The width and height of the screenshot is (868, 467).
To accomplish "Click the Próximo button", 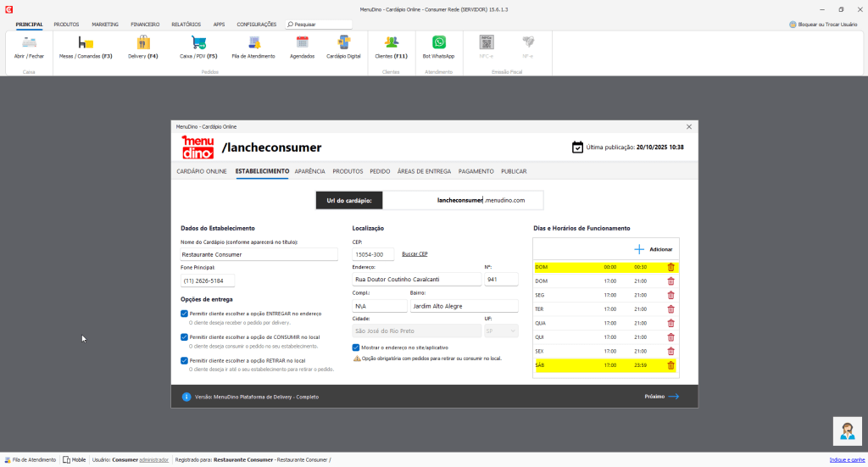I will 661,397.
